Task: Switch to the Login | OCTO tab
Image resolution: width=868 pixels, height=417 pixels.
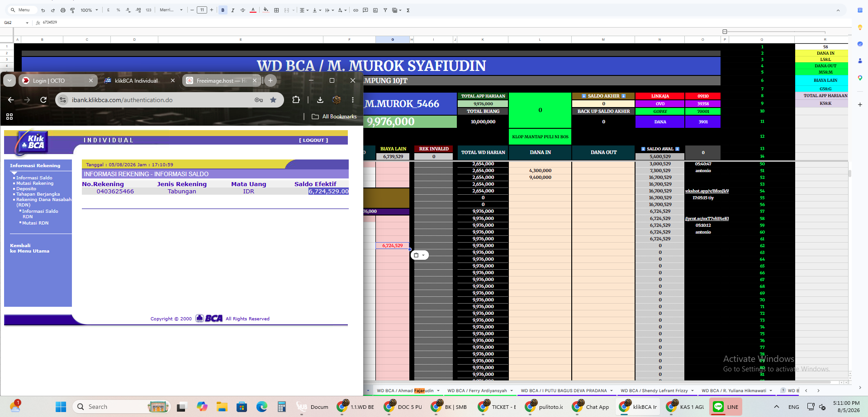Action: pos(58,80)
